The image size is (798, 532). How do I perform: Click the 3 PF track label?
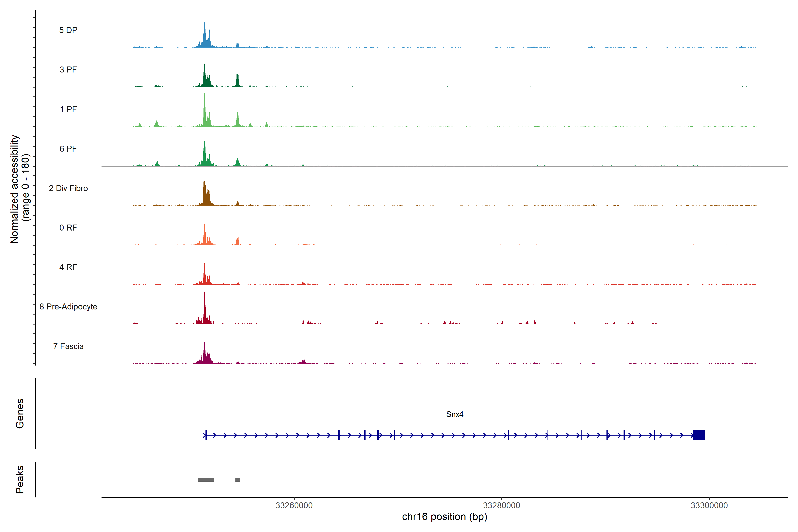[x=68, y=70]
